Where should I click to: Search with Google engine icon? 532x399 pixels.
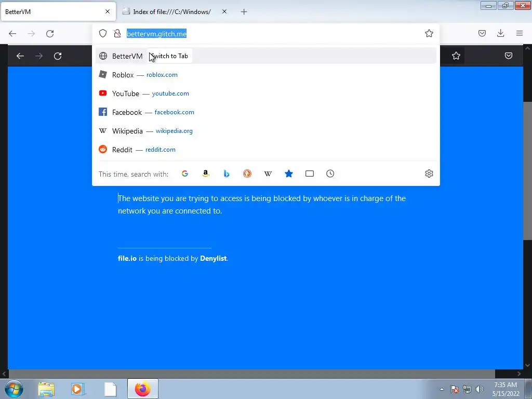pos(185,174)
